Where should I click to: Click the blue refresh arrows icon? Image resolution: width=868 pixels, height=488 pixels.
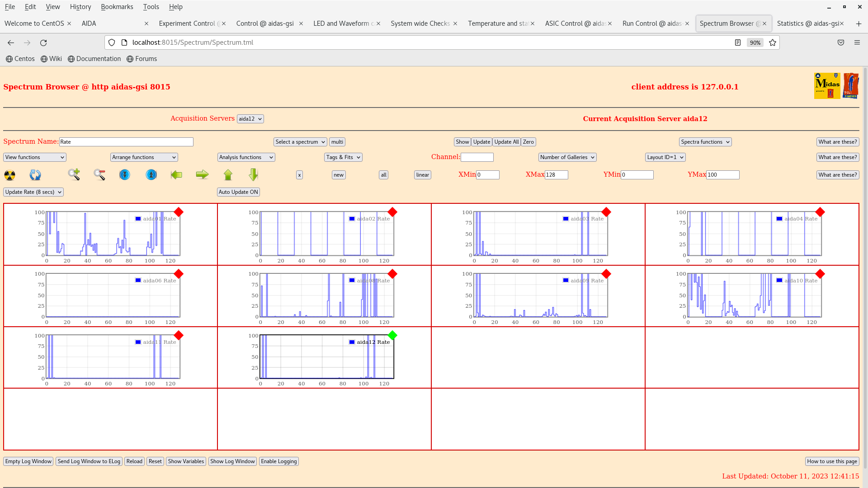coord(35,175)
